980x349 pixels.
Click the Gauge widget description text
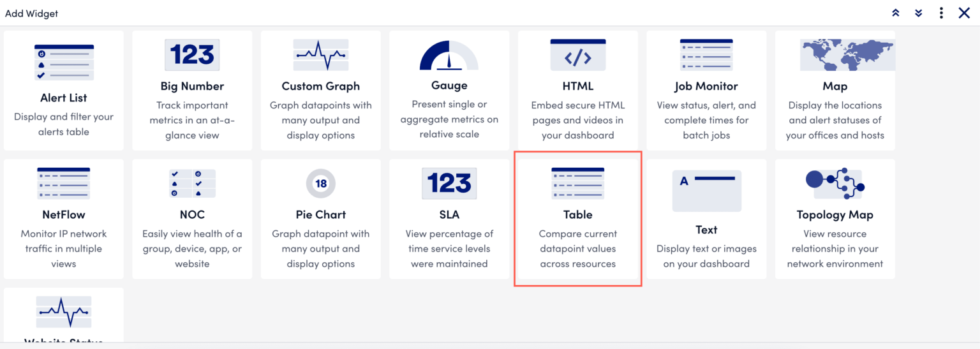click(x=449, y=119)
